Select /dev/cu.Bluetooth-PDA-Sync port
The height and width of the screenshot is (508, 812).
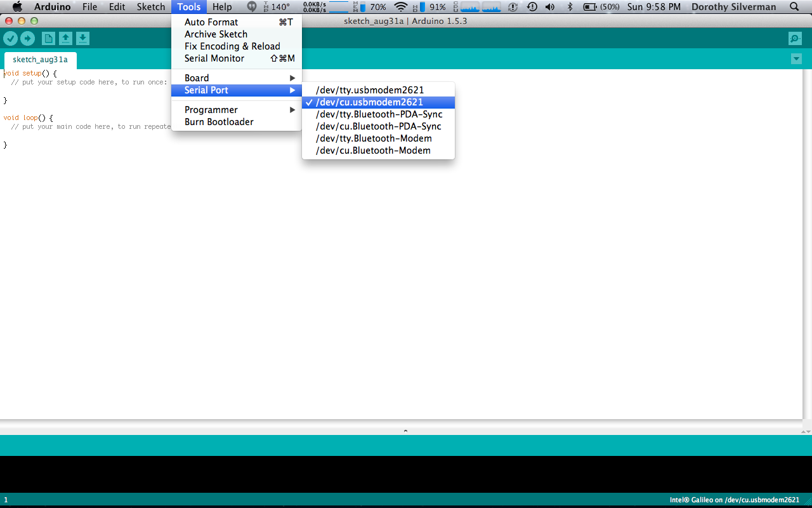378,126
